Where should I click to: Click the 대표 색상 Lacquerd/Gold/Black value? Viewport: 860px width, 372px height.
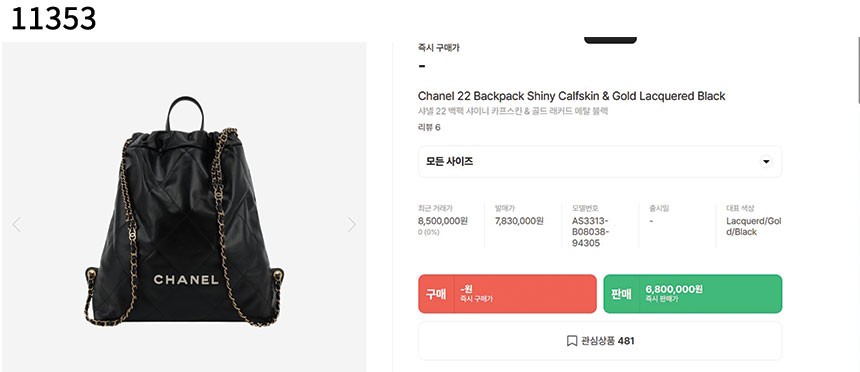[x=753, y=227]
